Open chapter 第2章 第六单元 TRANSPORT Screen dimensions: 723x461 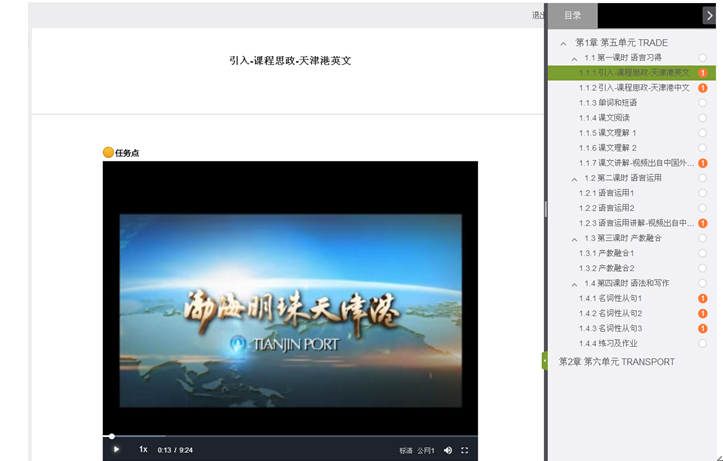pyautogui.click(x=616, y=362)
